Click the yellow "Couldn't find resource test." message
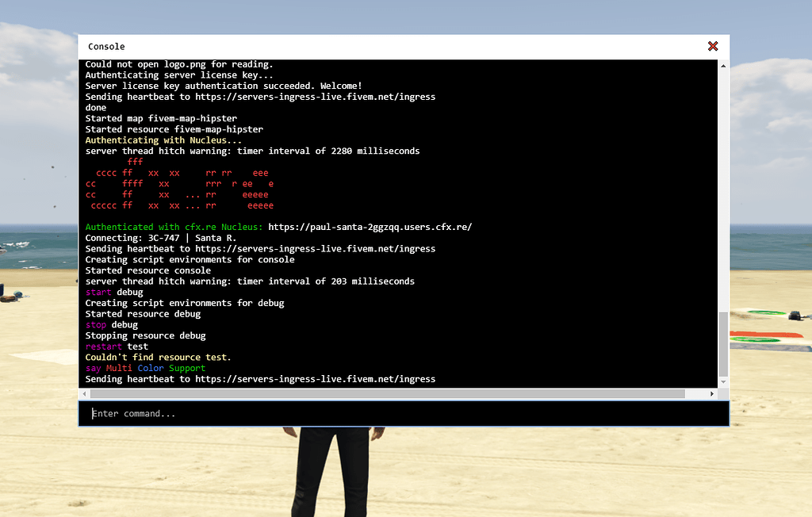Image resolution: width=812 pixels, height=517 pixels. [x=158, y=358]
